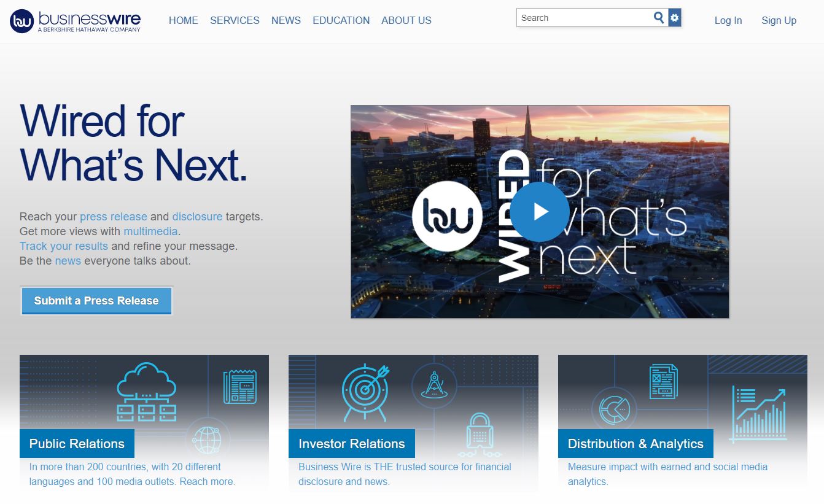Click the cloud servers icon in Public Relations card
824x504 pixels.
(x=146, y=392)
